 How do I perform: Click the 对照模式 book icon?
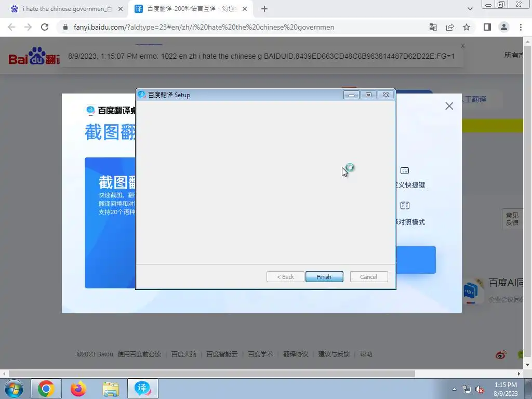click(x=405, y=205)
